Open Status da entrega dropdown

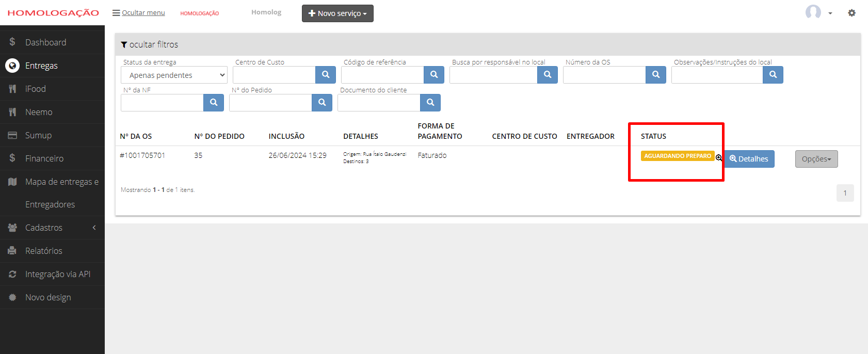[x=174, y=75]
